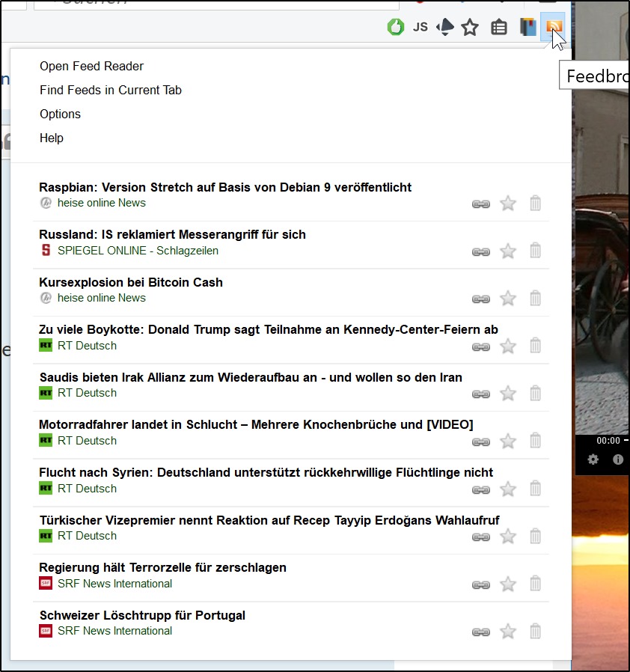Viewport: 630px width, 672px height.
Task: Open the Options menu entry
Action: [x=60, y=114]
